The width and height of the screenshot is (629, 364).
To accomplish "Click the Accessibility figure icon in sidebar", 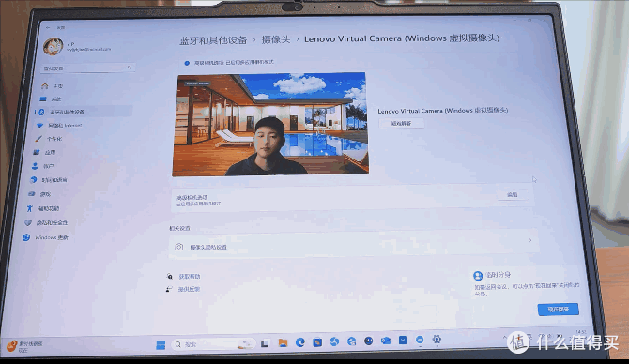I will 30,208.
